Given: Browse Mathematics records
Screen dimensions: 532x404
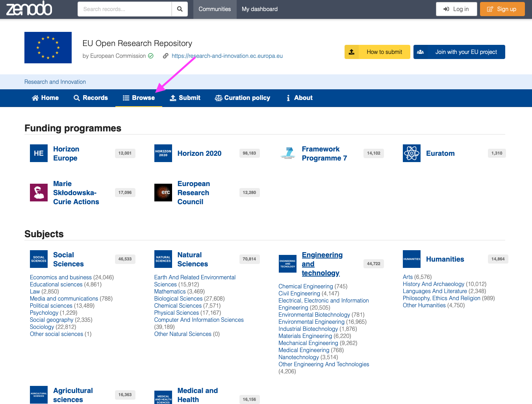Looking at the screenshot, I should tap(170, 291).
